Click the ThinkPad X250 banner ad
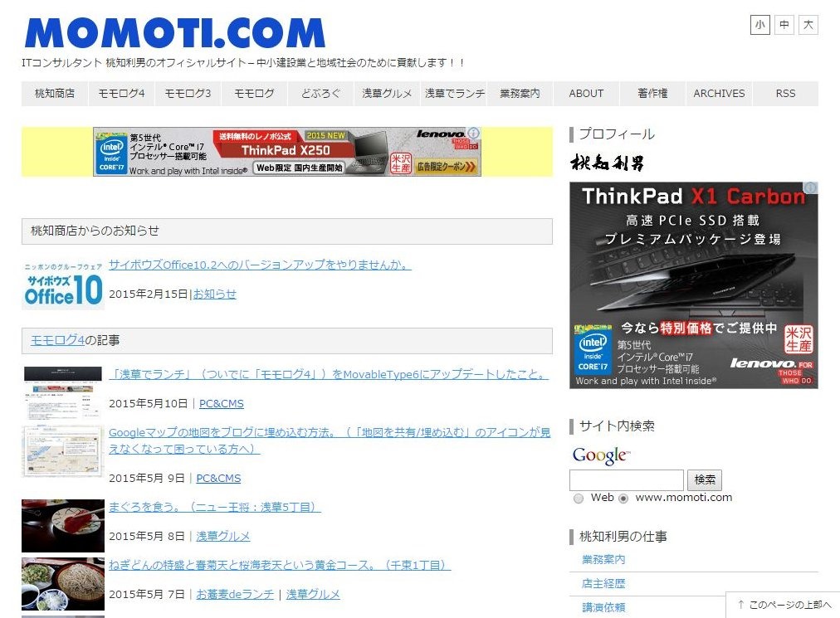840x618 pixels. point(287,152)
